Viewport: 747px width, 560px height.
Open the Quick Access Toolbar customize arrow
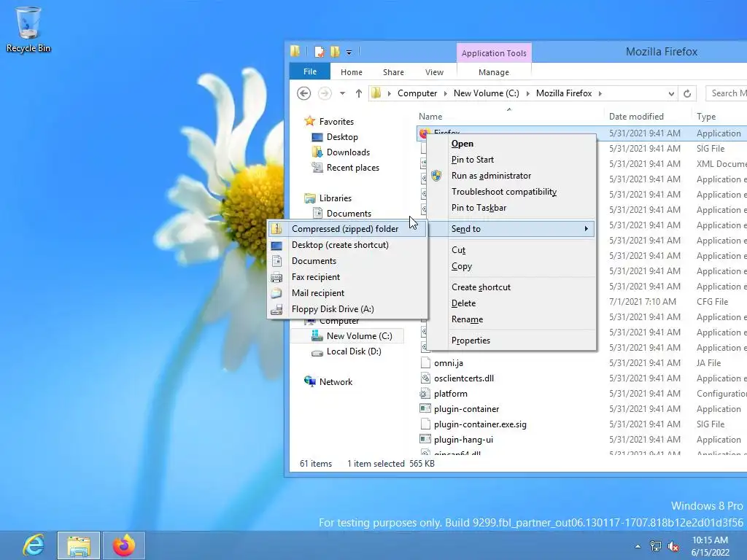[x=349, y=52]
